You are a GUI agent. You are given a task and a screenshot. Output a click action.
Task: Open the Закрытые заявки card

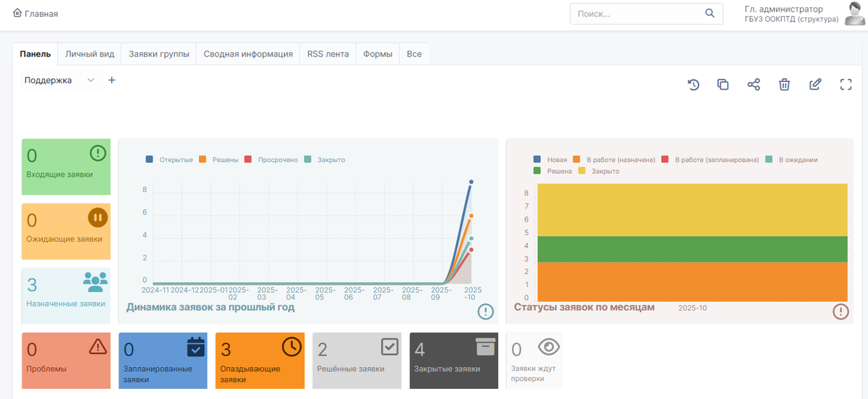pyautogui.click(x=454, y=361)
